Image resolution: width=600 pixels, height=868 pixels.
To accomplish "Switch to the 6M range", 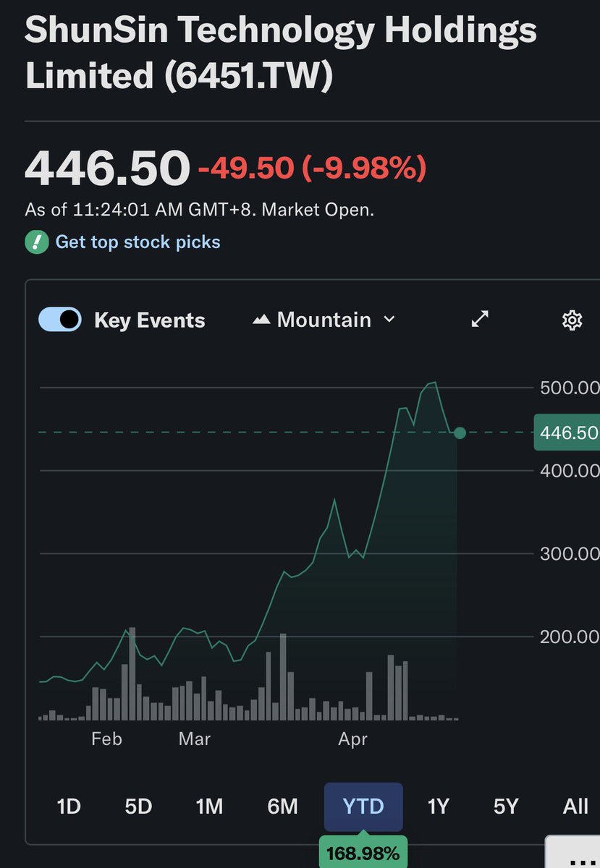I will (x=282, y=807).
